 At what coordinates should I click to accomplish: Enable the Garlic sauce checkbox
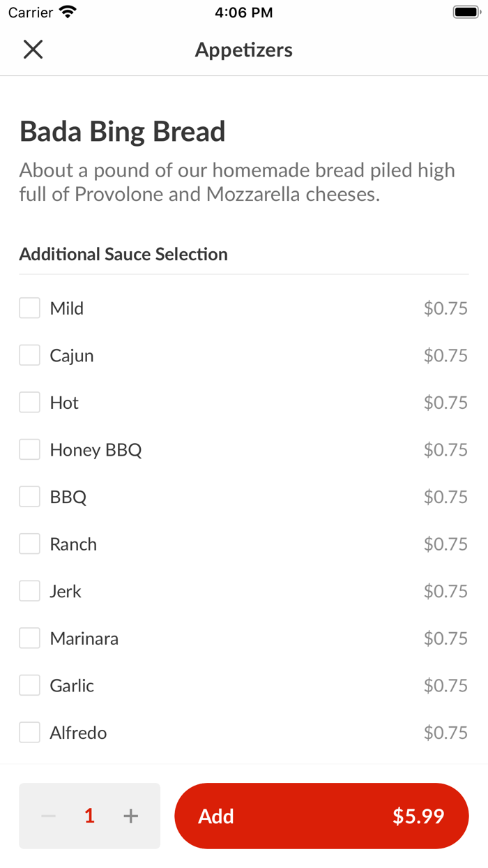tap(29, 684)
